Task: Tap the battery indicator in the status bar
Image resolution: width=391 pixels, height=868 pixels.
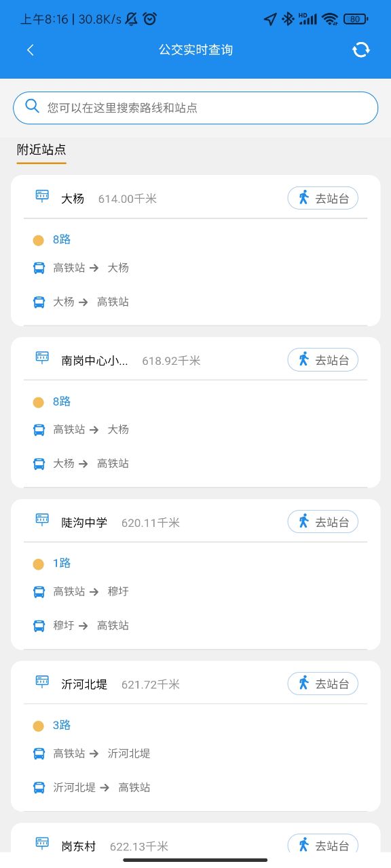Action: click(354, 19)
